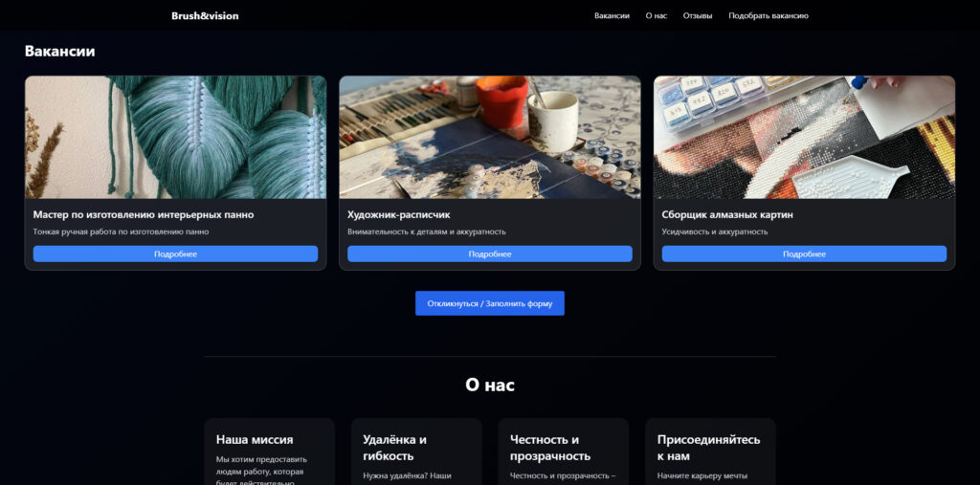The height and width of the screenshot is (485, 980).
Task: Select the Наша миссия card heading
Action: [x=255, y=439]
